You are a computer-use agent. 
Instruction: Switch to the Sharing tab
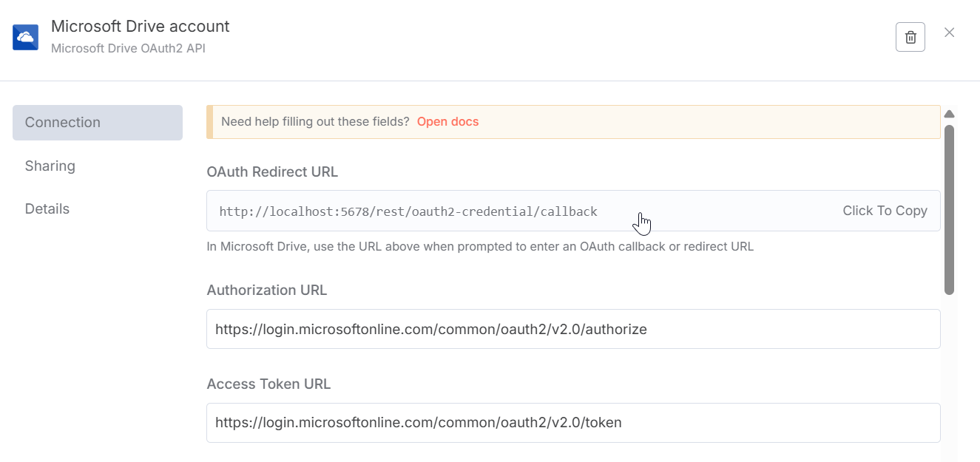point(50,166)
